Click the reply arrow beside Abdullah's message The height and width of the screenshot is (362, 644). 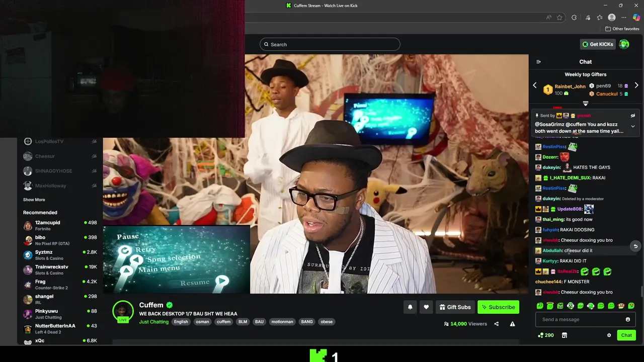point(635,246)
